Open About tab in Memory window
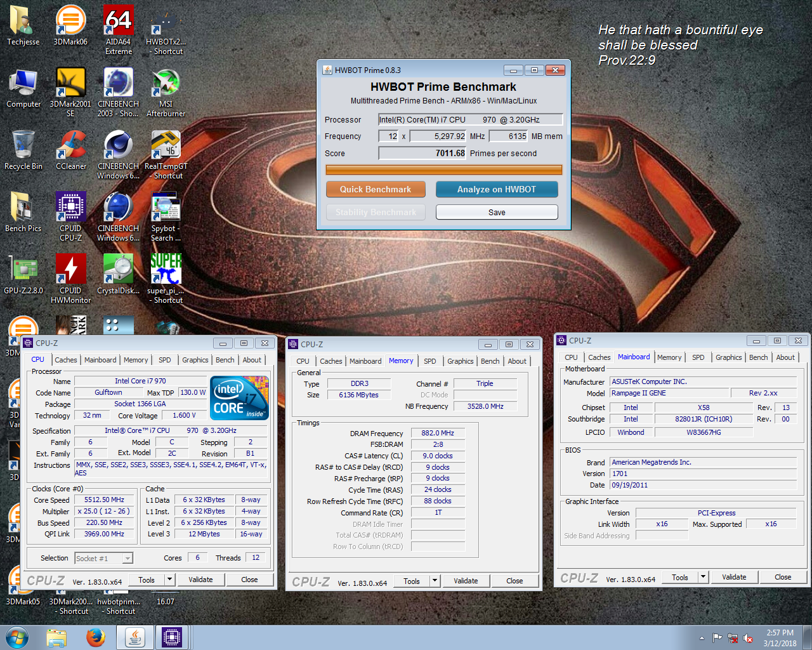The height and width of the screenshot is (650, 812). coord(517,361)
